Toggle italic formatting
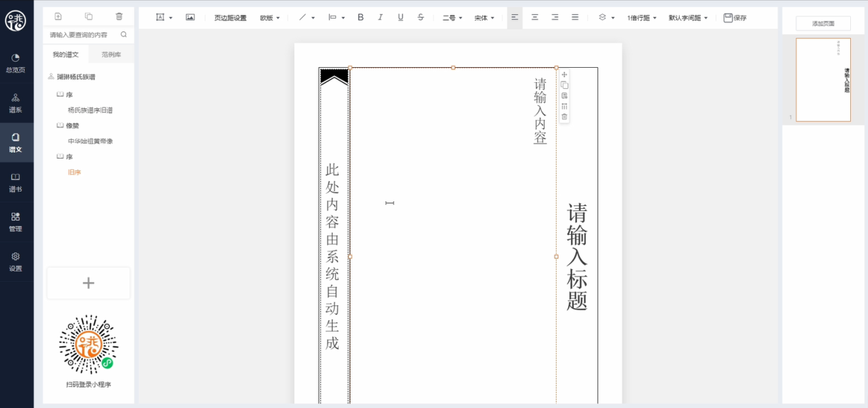Viewport: 868px width, 408px height. pos(381,18)
